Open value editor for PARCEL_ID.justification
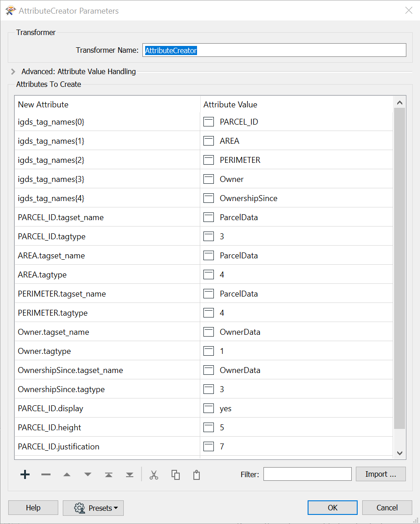Viewport: 420px width, 524px height. 208,446
